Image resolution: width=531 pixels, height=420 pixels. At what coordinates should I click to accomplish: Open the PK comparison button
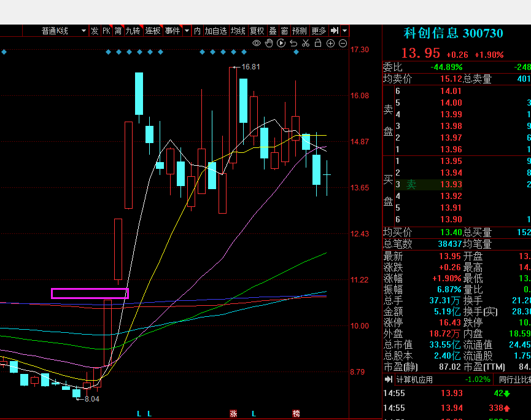tap(106, 31)
